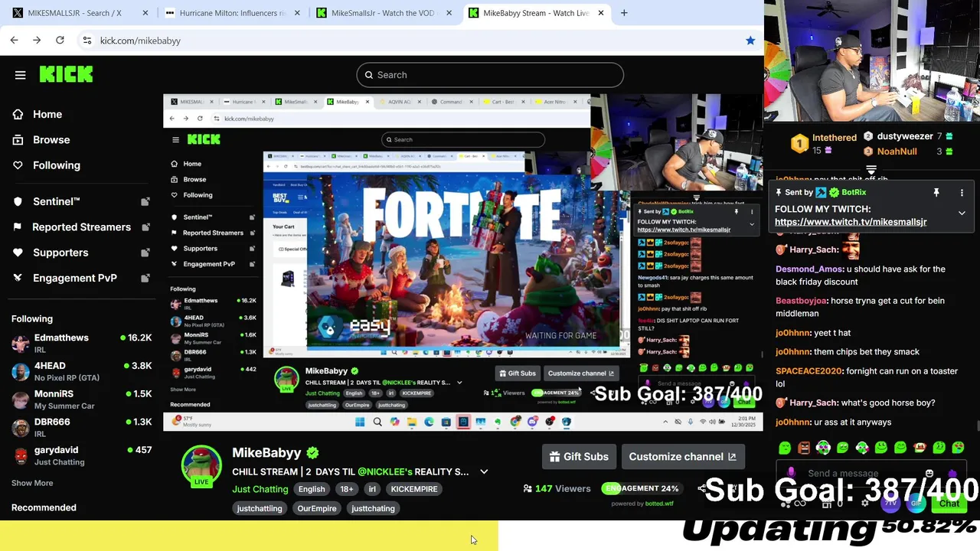Click the KICKEMPIRE tag

tap(414, 489)
